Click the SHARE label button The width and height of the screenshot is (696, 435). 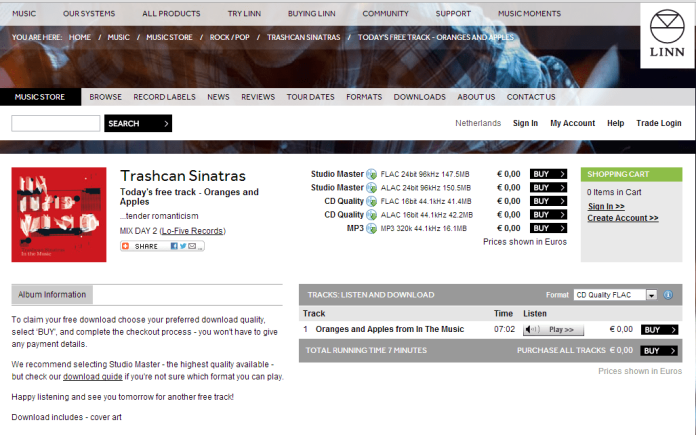(x=146, y=246)
